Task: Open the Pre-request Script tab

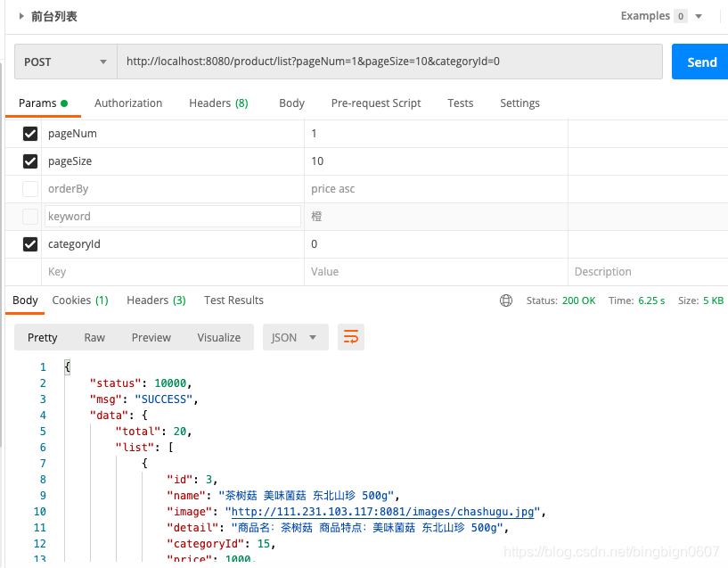Action: point(376,103)
